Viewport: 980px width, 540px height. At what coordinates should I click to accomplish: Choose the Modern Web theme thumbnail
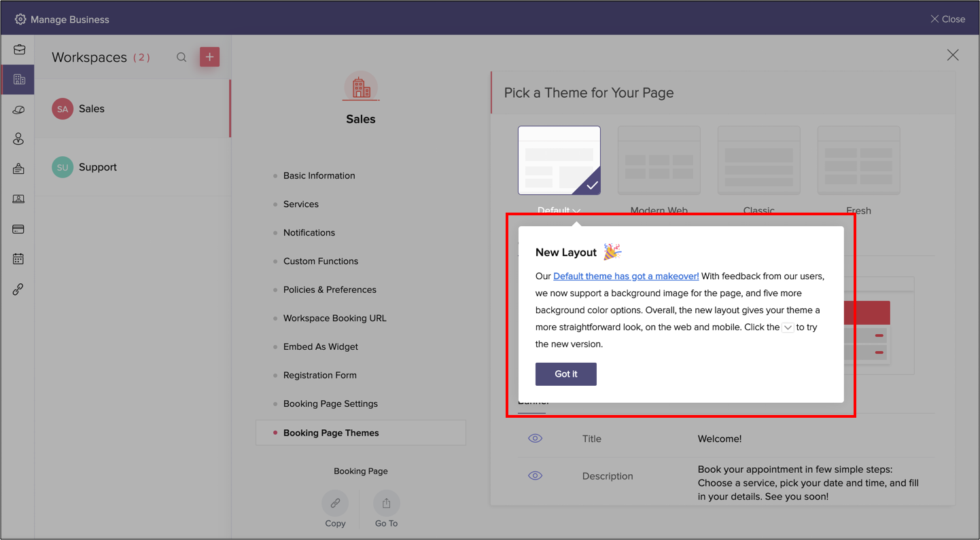click(659, 160)
